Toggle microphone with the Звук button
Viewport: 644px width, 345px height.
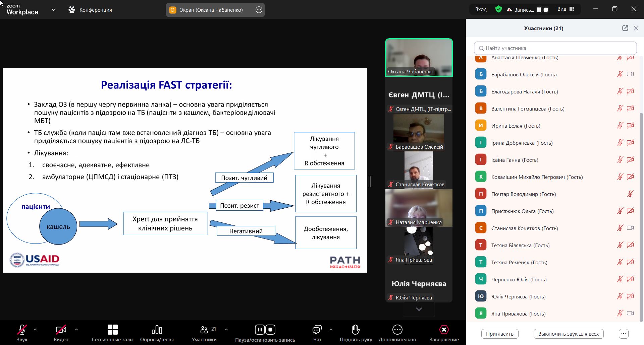[x=22, y=330]
